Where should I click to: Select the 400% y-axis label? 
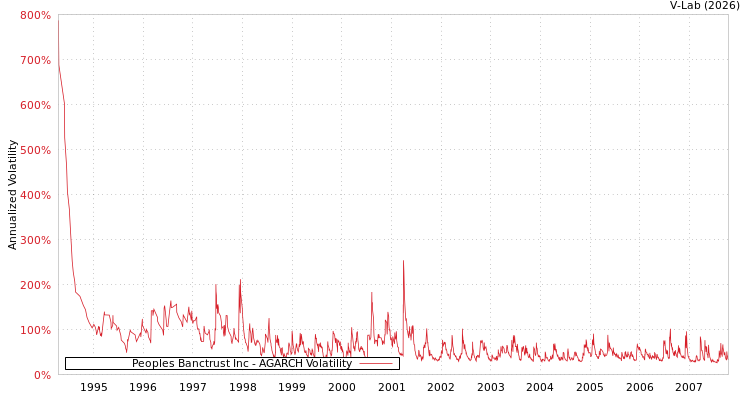35,195
